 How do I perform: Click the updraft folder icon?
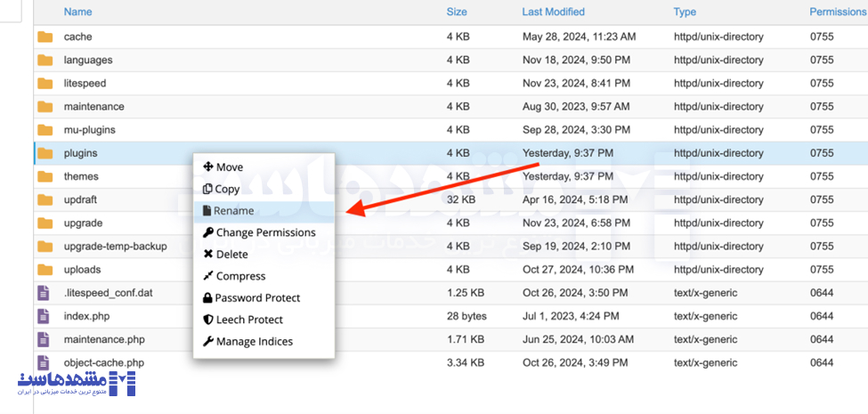click(x=45, y=199)
